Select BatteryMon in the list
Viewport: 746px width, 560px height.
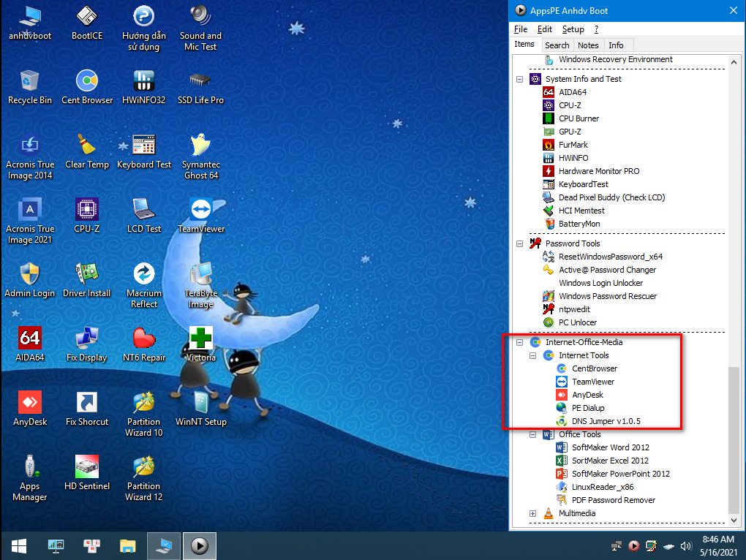point(579,224)
